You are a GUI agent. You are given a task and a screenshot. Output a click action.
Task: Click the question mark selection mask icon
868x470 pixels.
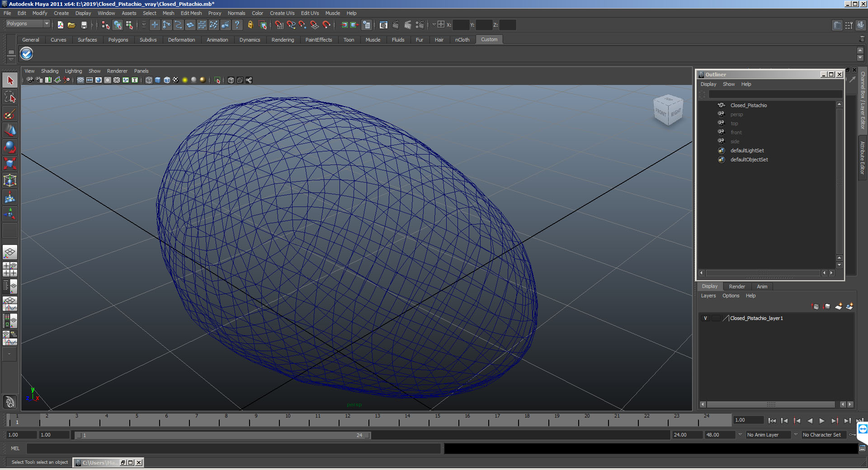tap(237, 25)
